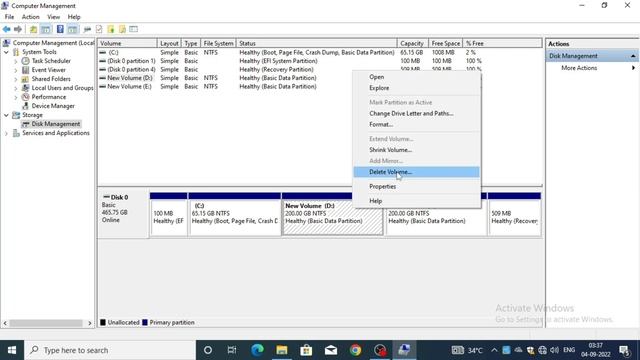Open Event Viewer in the tree
640x360 pixels.
click(x=49, y=70)
